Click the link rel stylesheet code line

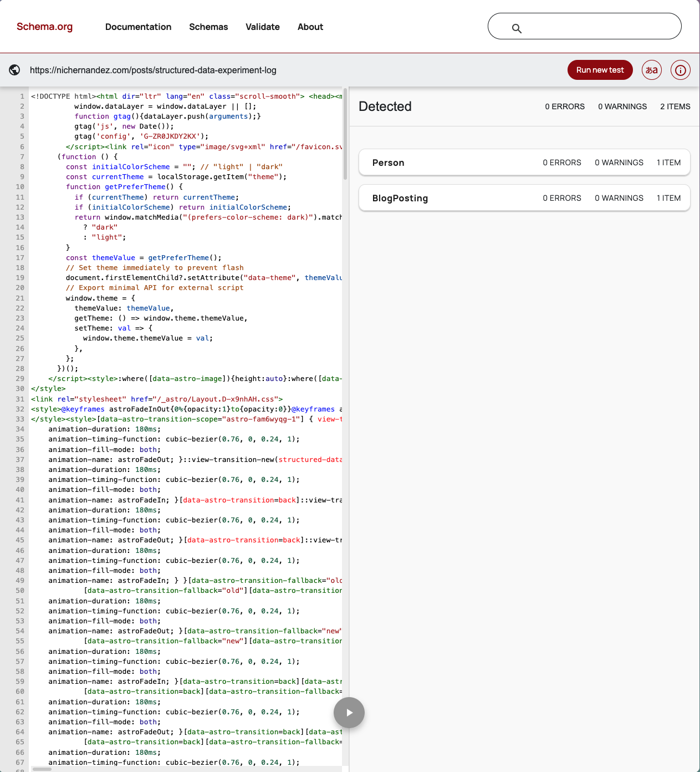[157, 399]
